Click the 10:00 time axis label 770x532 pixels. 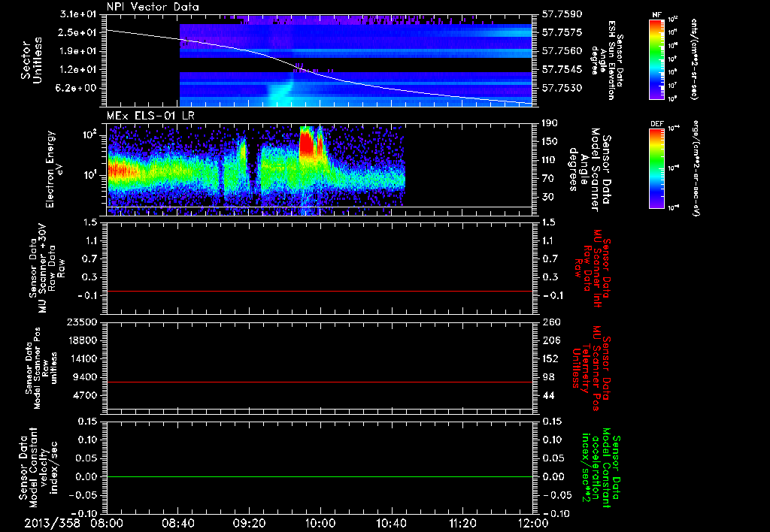pyautogui.click(x=320, y=523)
